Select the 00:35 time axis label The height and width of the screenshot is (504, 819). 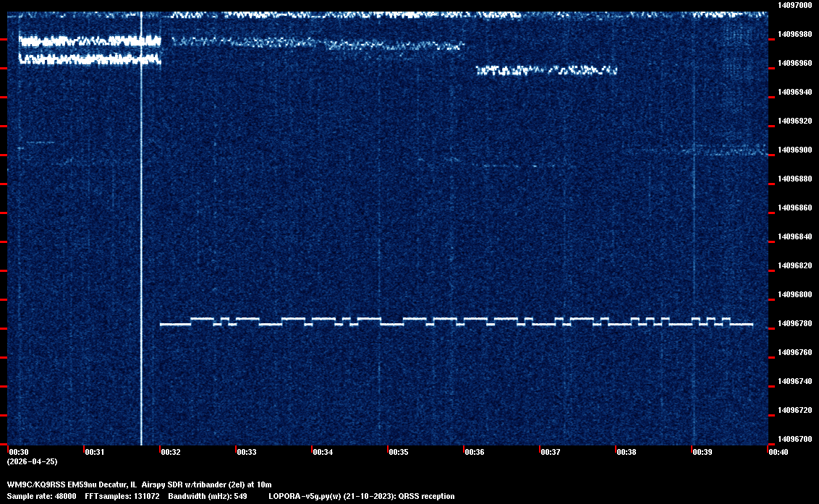click(x=399, y=452)
